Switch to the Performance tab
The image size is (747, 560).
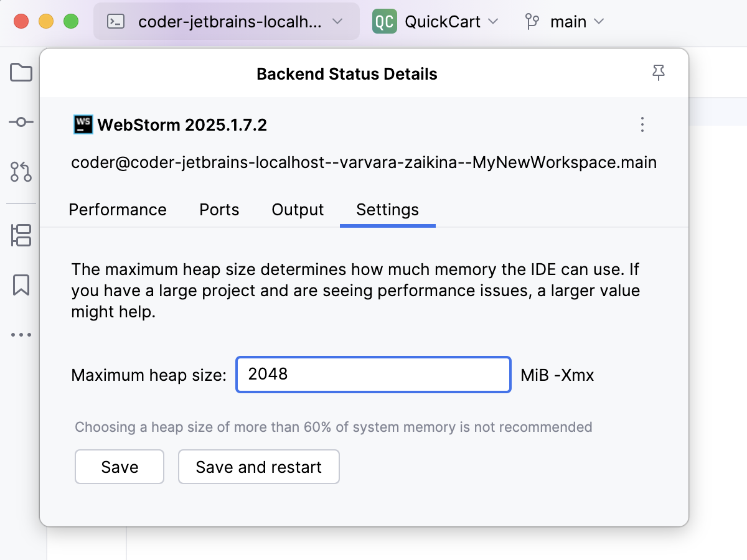[118, 210]
